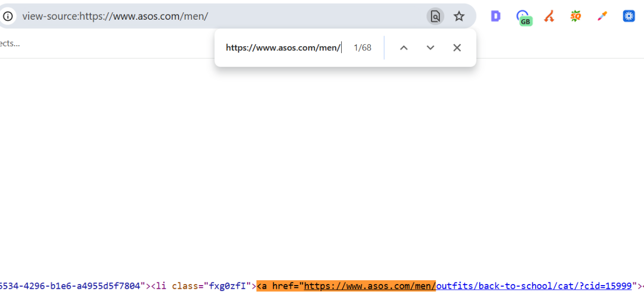Click the find bar search text field
644x292 pixels.
[x=284, y=48]
